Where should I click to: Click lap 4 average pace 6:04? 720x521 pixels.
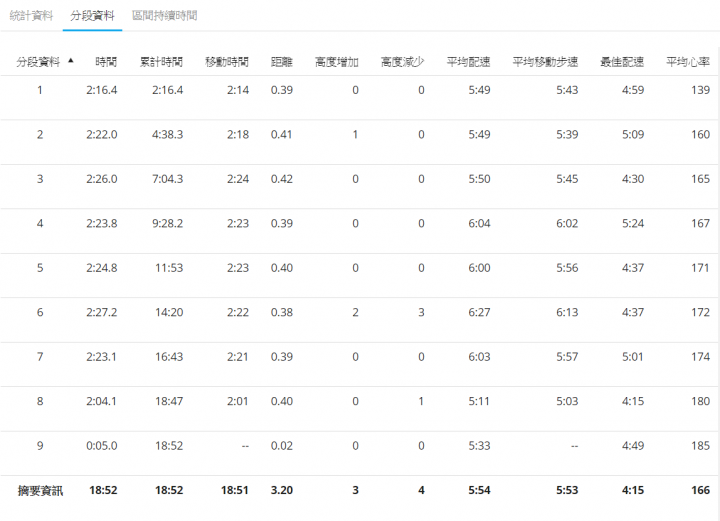point(479,224)
